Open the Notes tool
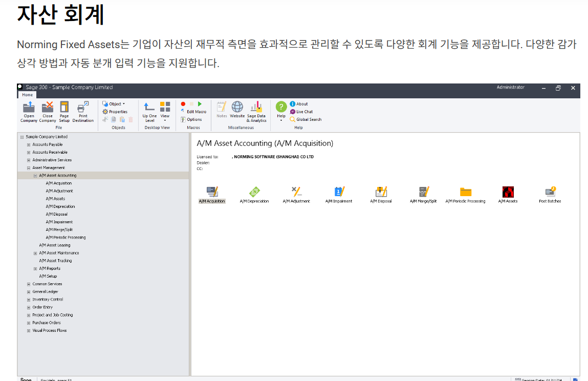Viewport: 588px width, 381px height. click(222, 110)
